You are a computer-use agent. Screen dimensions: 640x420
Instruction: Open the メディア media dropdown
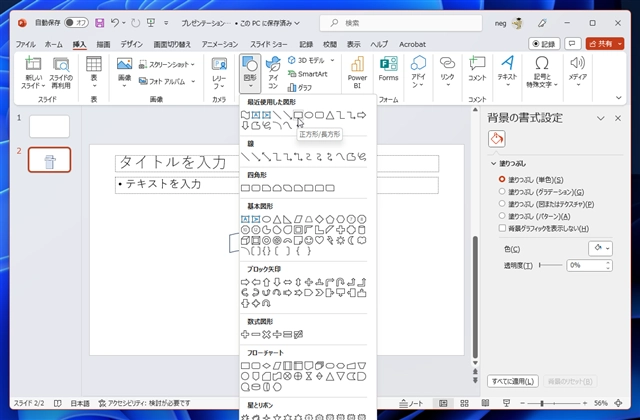(x=578, y=73)
